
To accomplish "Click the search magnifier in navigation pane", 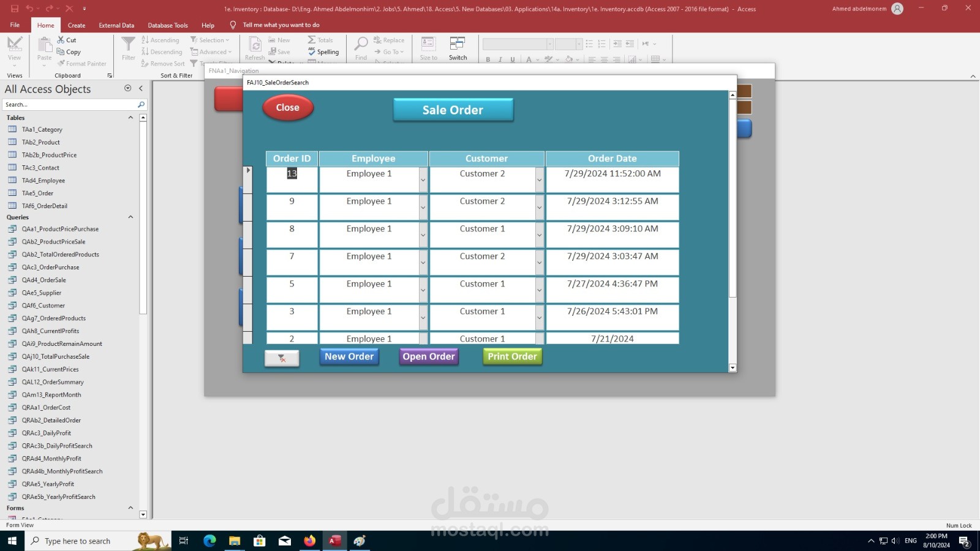I will click(x=141, y=105).
